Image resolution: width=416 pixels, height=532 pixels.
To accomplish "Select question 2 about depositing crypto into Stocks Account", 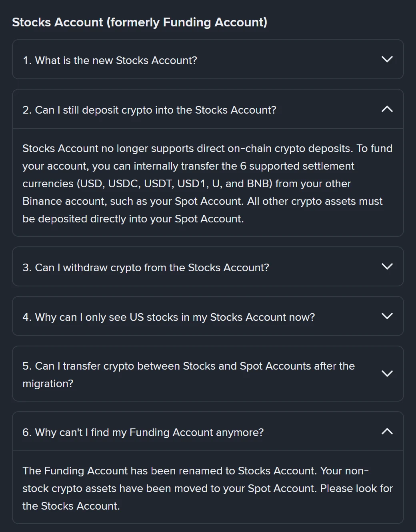I will 149,110.
